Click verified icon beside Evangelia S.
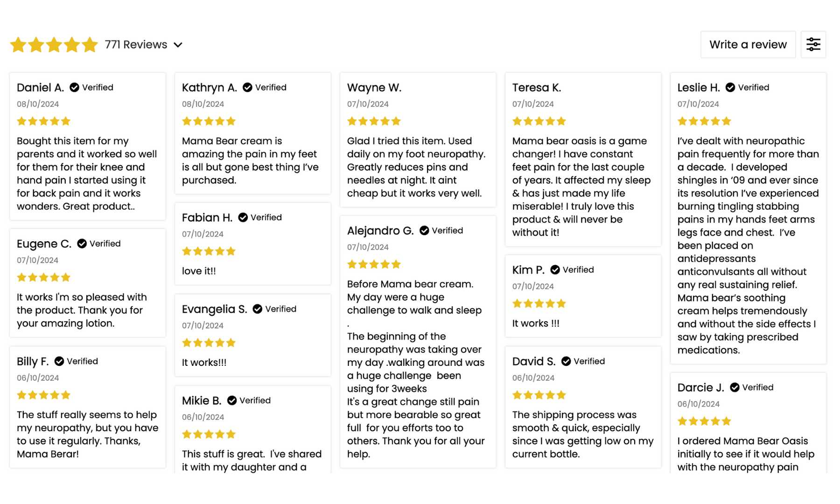 (257, 309)
